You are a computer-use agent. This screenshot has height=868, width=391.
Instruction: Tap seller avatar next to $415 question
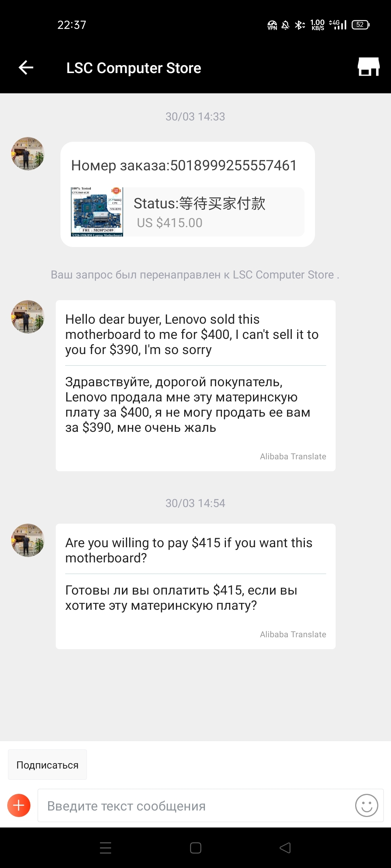[28, 540]
